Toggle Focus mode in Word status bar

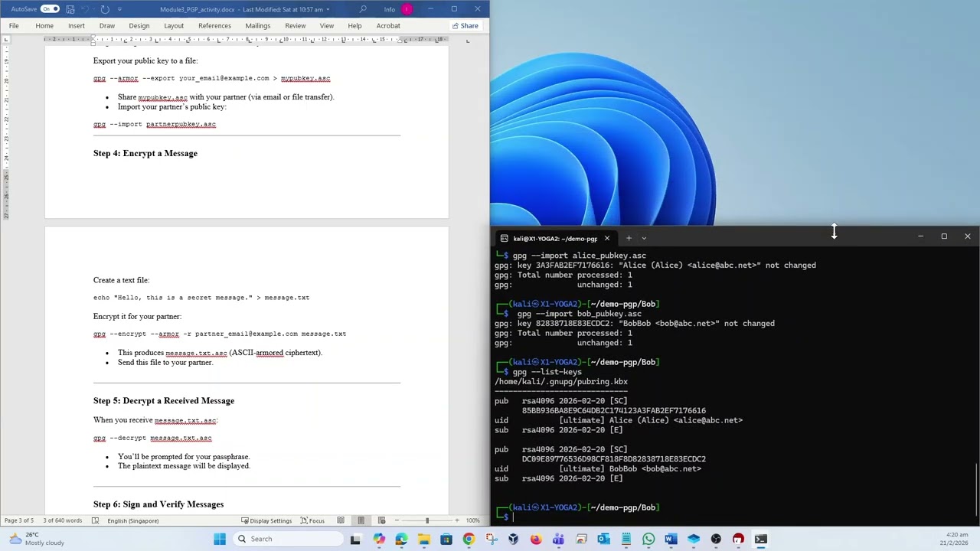[312, 520]
